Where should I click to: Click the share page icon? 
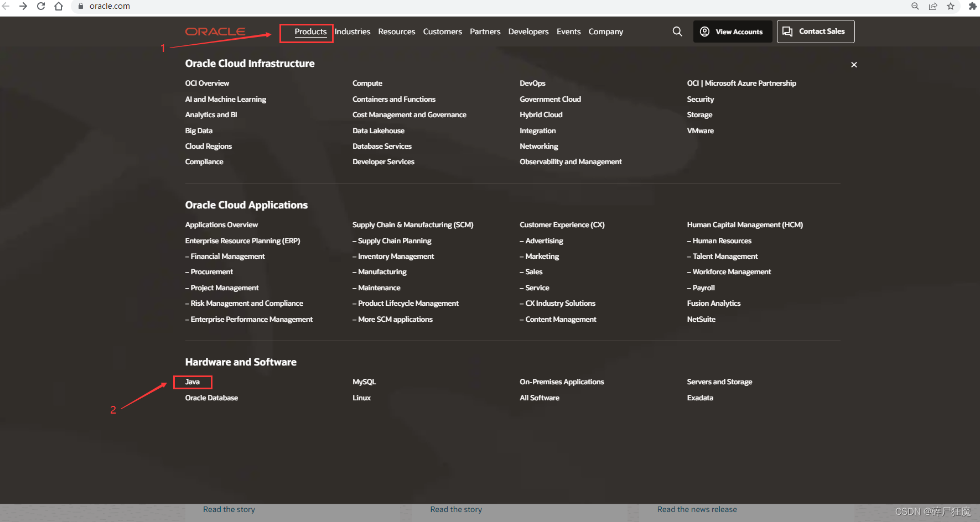tap(933, 6)
